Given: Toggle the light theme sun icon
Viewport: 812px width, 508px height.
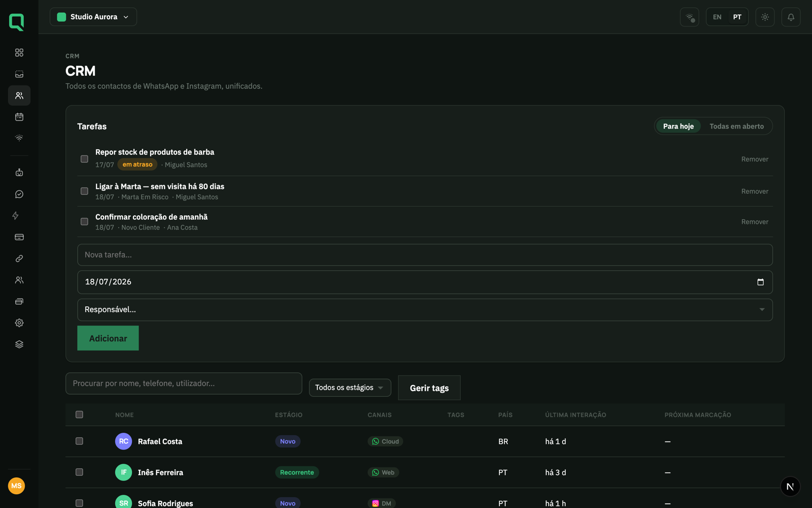Looking at the screenshot, I should click(765, 17).
